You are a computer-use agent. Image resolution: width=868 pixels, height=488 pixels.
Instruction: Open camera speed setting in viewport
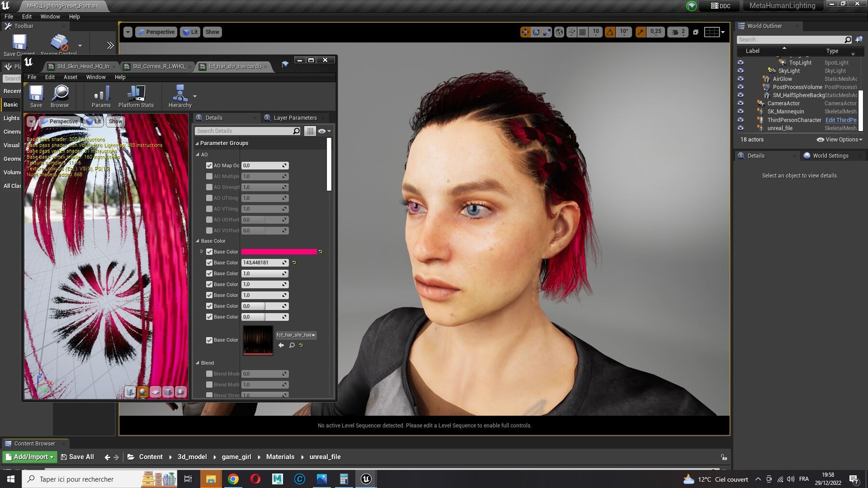pyautogui.click(x=678, y=32)
